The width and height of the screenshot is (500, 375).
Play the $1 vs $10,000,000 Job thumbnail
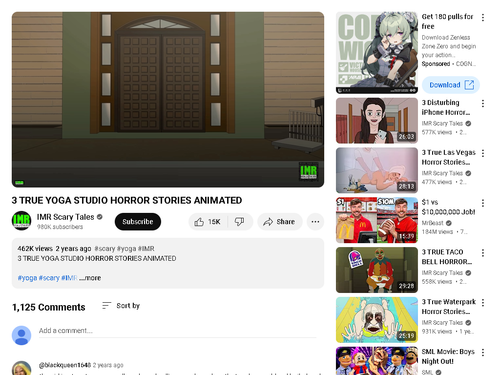377,220
